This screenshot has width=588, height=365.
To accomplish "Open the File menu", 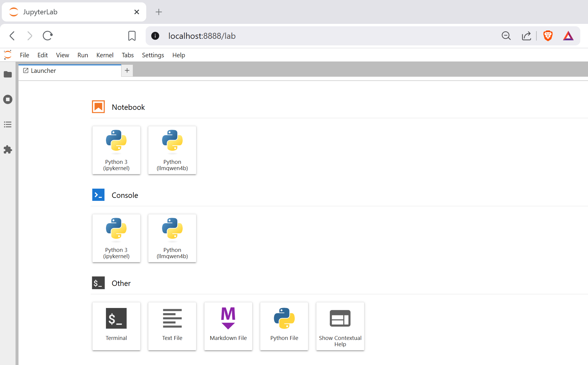I will click(x=24, y=55).
